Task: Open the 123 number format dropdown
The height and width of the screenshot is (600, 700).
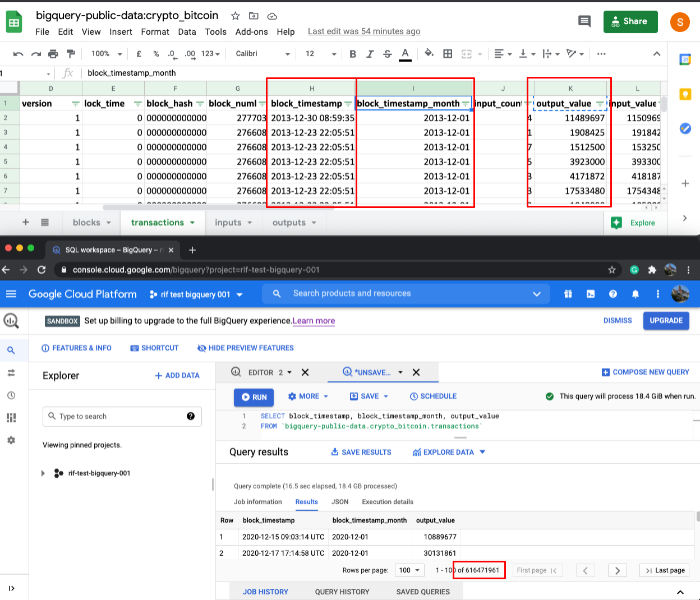Action: point(210,54)
